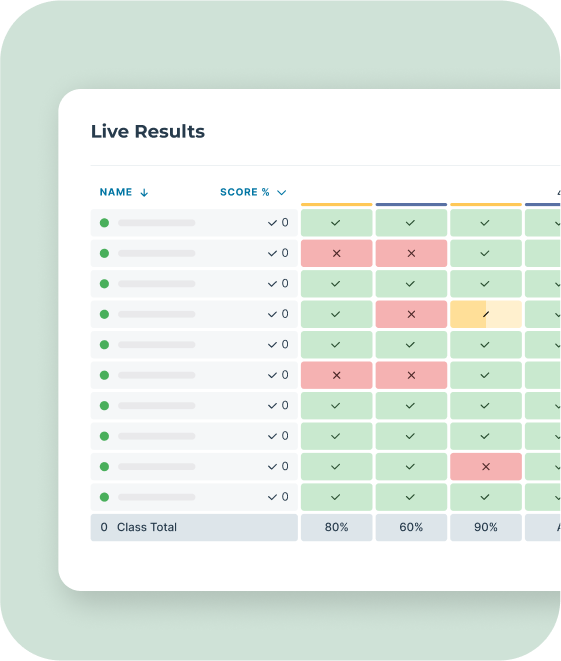561x661 pixels.
Task: Open the SCORE % dropdown chevron
Action: point(282,193)
